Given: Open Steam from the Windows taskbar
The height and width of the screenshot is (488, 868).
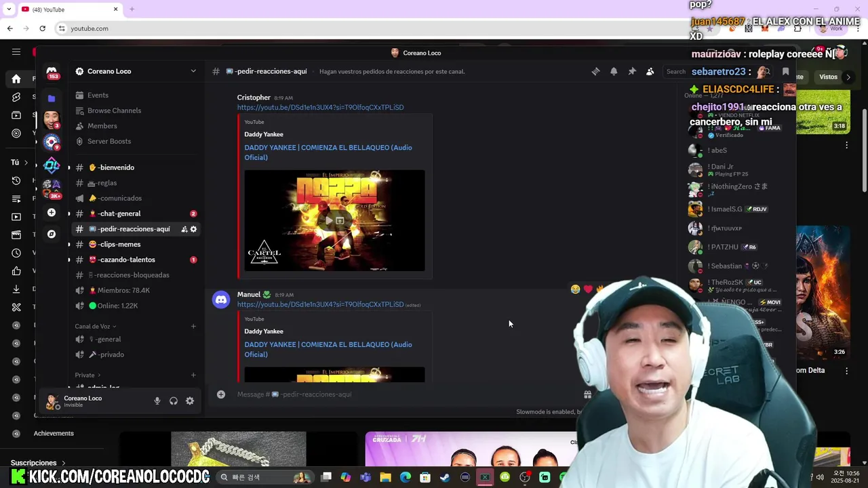Looking at the screenshot, I should 445,477.
